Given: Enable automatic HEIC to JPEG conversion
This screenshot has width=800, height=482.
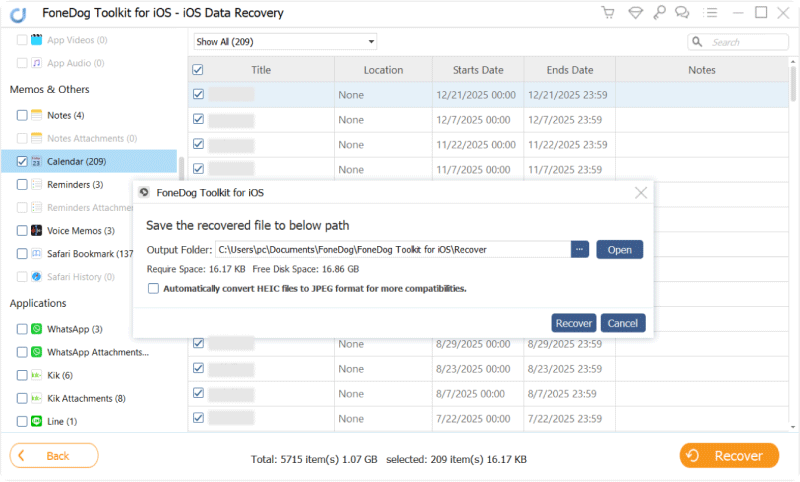Looking at the screenshot, I should coord(153,288).
